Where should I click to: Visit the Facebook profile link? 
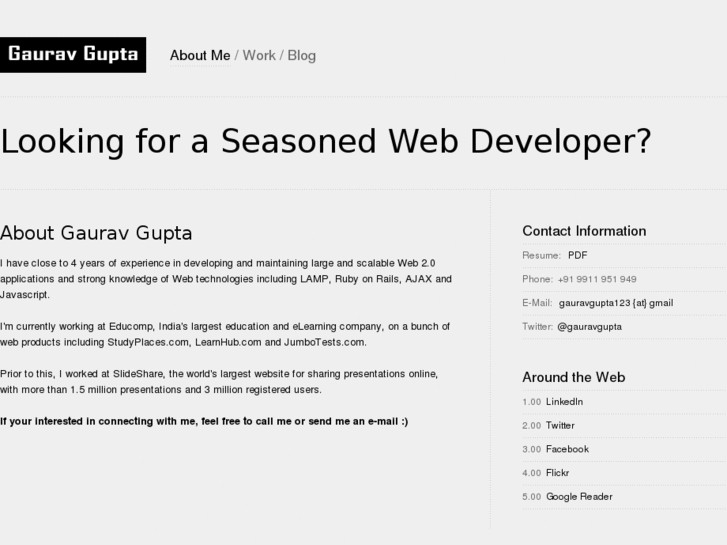[x=567, y=450]
